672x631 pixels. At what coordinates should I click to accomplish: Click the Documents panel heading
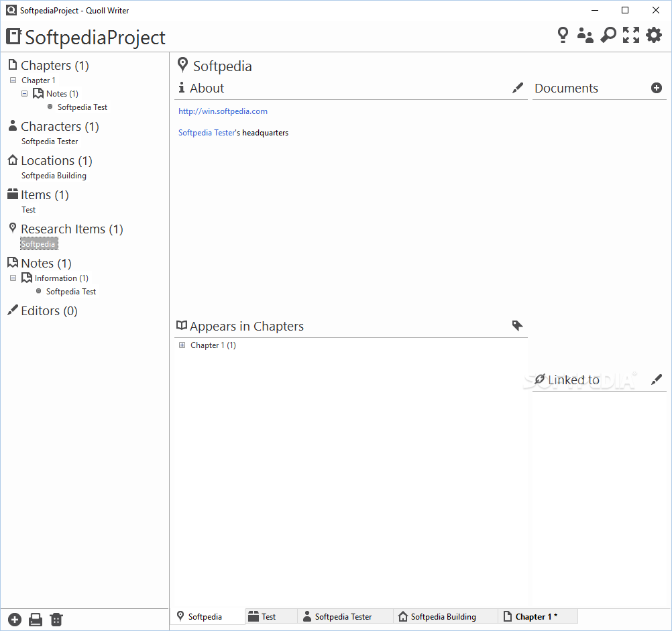point(566,88)
